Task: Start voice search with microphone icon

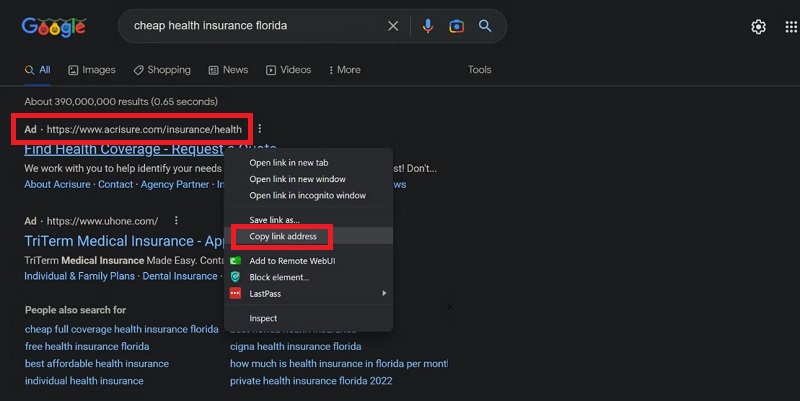Action: coord(428,26)
